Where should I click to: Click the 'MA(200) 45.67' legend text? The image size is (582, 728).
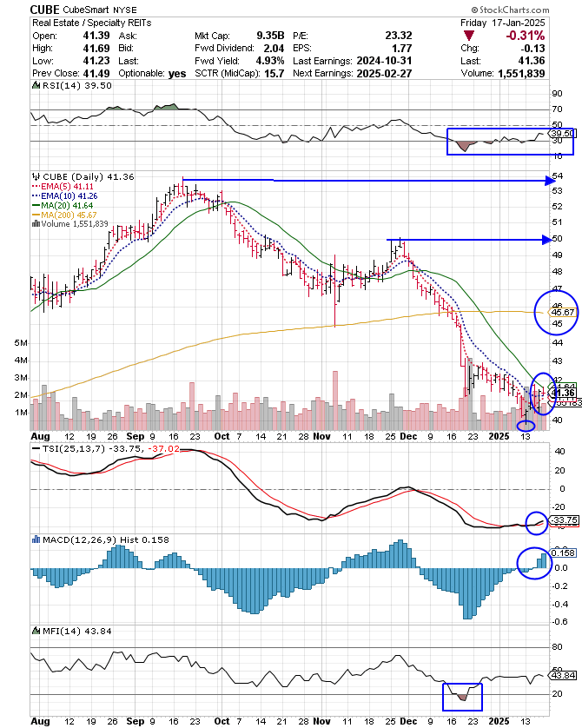(69, 215)
